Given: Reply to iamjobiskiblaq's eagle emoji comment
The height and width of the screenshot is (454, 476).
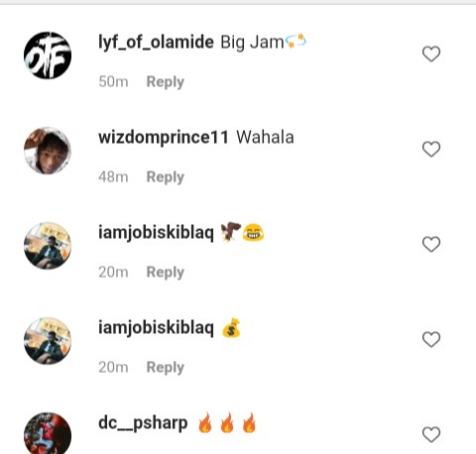Looking at the screenshot, I should point(166,273).
